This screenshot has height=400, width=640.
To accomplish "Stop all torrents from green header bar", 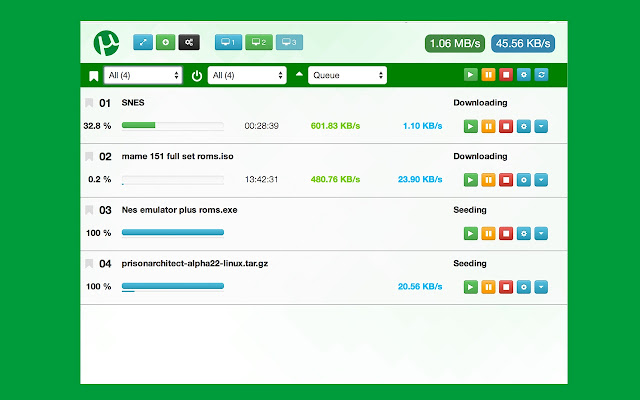I will (506, 75).
